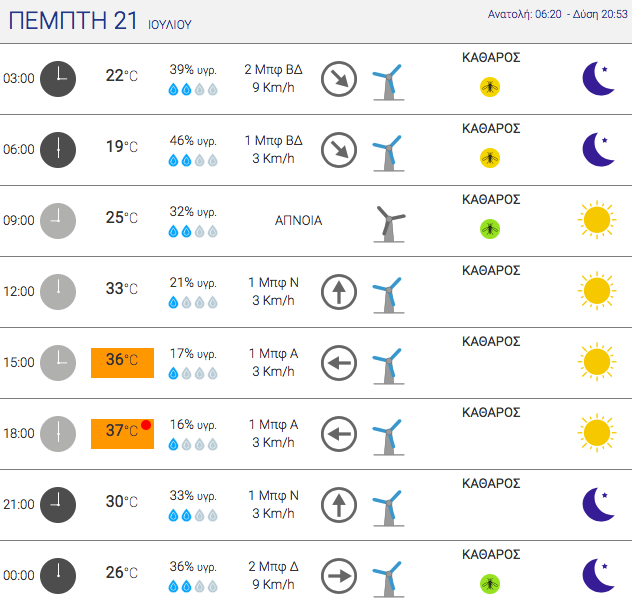This screenshot has height=609, width=632.
Task: Click the northwest wind arrow at 03:00
Action: click(339, 79)
